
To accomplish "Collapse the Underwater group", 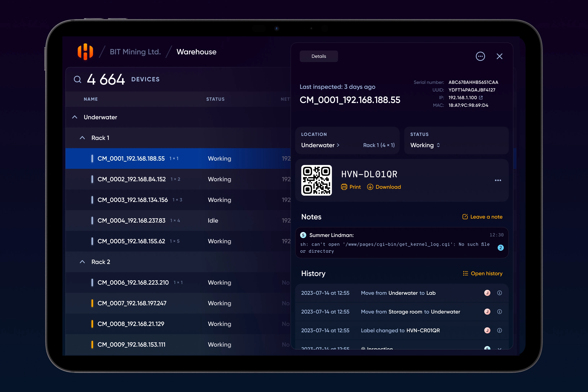I will [x=74, y=117].
